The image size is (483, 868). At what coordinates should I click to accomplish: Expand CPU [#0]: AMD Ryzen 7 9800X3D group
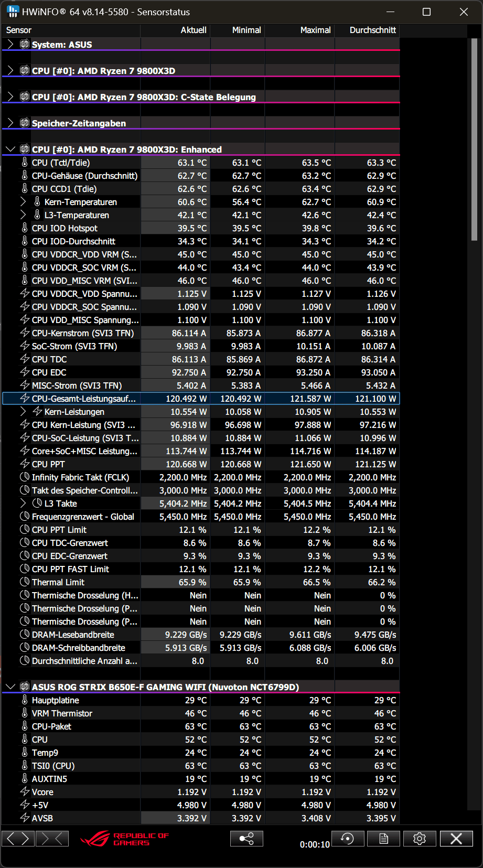(10, 71)
